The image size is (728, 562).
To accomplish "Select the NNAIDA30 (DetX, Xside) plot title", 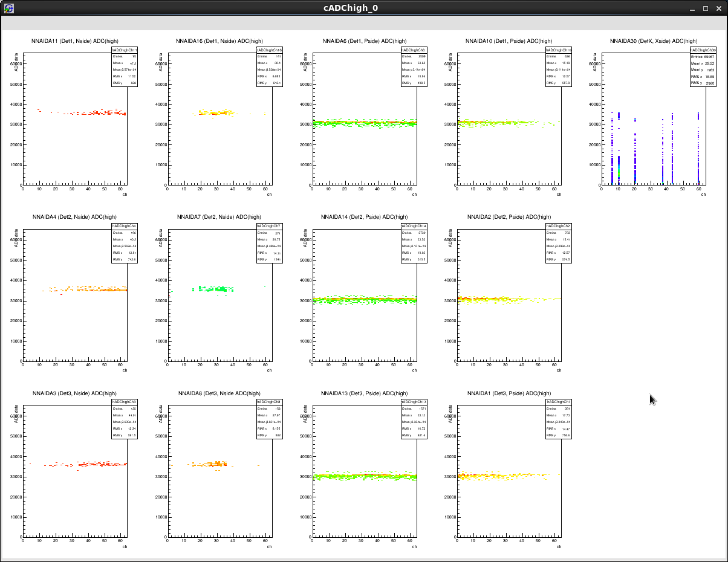I will 654,41.
